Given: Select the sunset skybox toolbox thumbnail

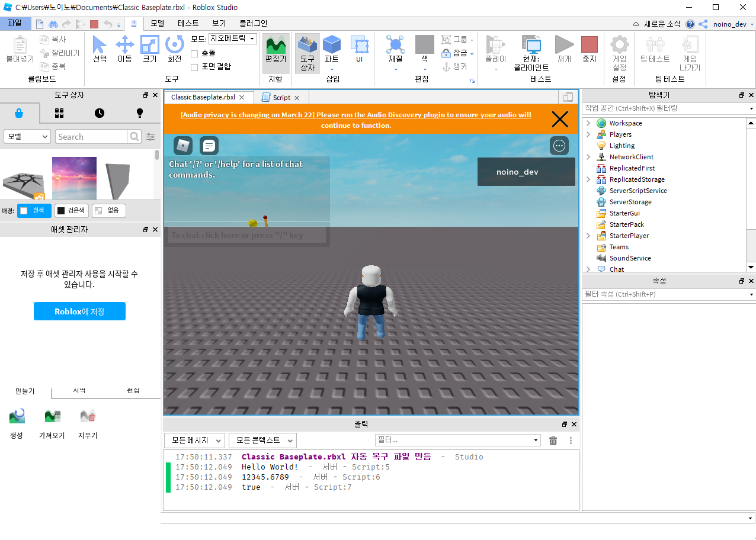Looking at the screenshot, I should (74, 178).
